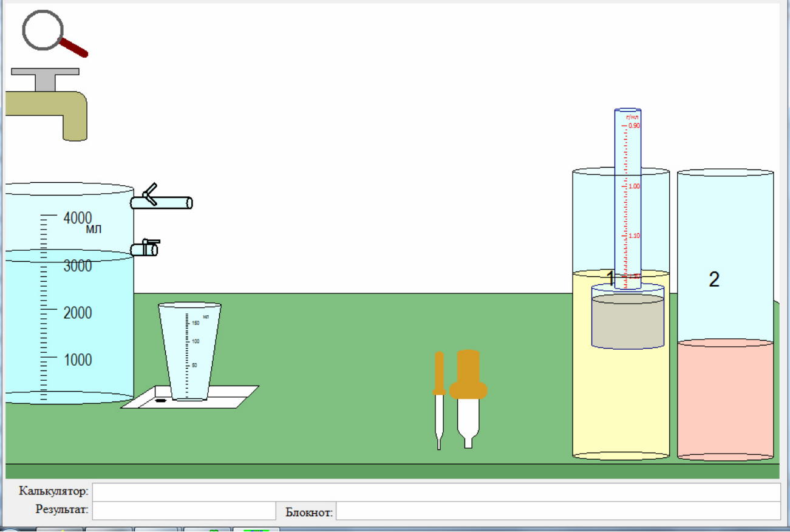
Task: Click the 3000 mark on the tank scale
Action: click(x=78, y=265)
